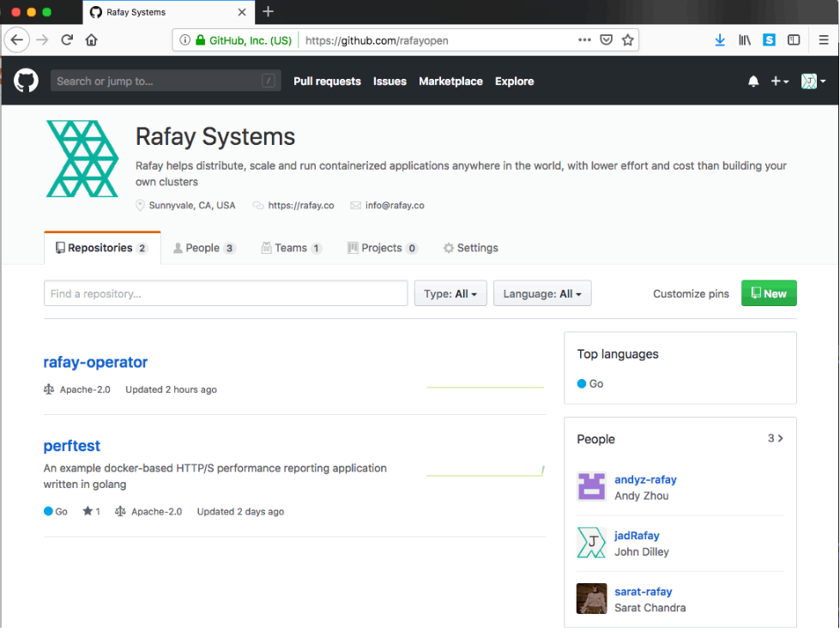Open the plus create-new menu
The height and width of the screenshot is (632, 840).
(779, 81)
